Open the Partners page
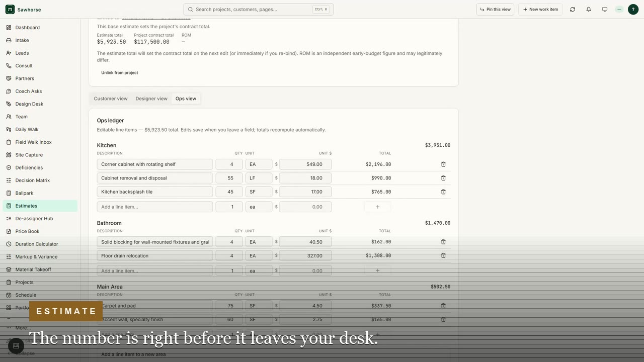Viewport: 644px width, 362px height. click(x=40, y=78)
